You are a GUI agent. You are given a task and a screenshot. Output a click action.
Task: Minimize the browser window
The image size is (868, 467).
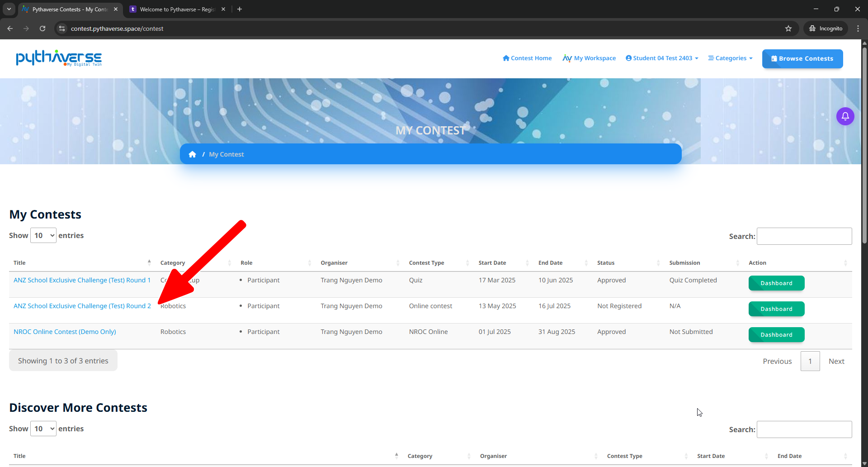[x=816, y=9]
